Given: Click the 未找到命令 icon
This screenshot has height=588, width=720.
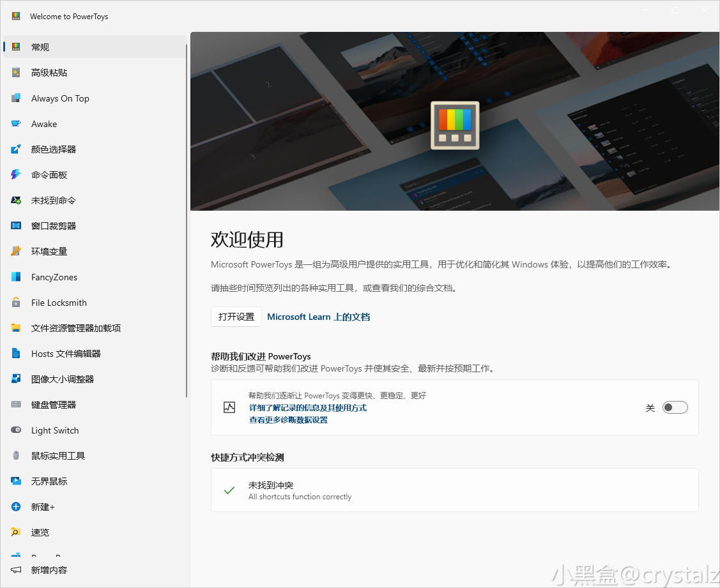Looking at the screenshot, I should pos(16,200).
